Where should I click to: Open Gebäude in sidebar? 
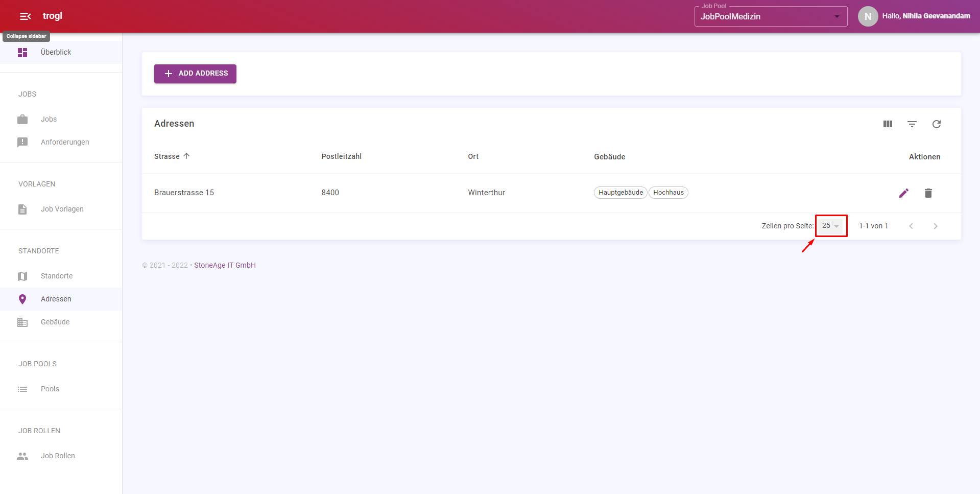coord(61,322)
